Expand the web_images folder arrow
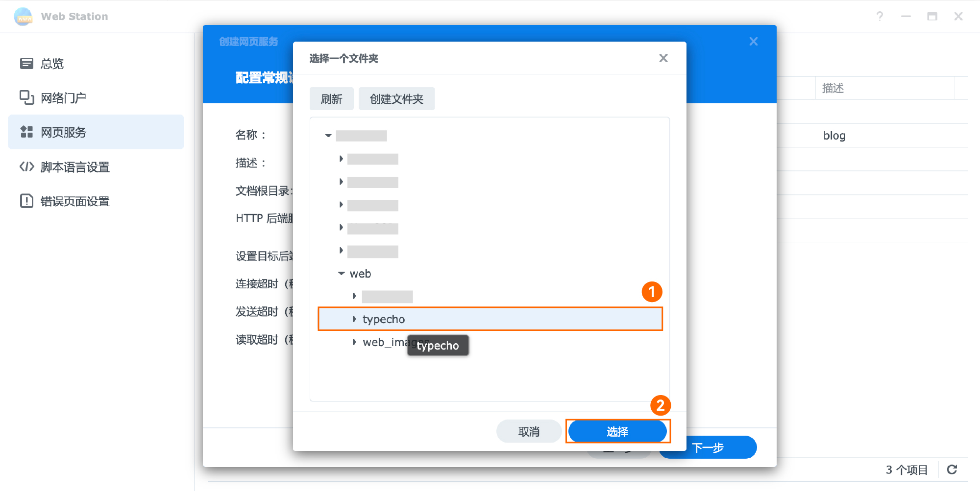The image size is (980, 491). [x=354, y=342]
